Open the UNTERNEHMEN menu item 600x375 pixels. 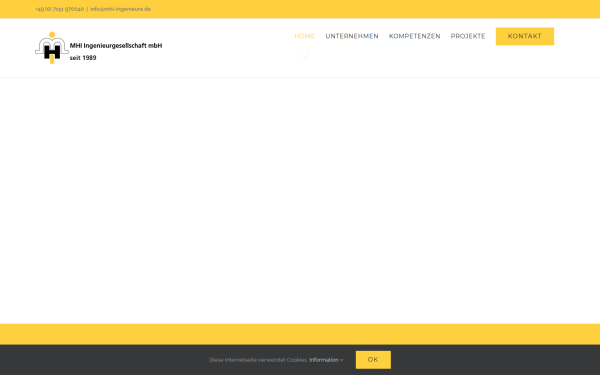pyautogui.click(x=352, y=36)
